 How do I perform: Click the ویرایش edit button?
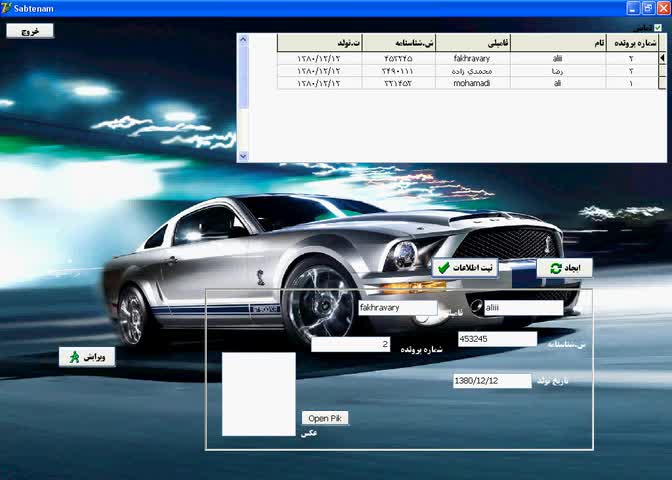click(x=87, y=357)
